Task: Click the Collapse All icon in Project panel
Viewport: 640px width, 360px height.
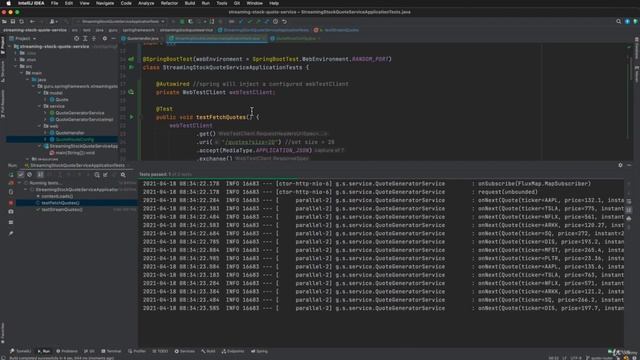Action: pyautogui.click(x=94, y=38)
